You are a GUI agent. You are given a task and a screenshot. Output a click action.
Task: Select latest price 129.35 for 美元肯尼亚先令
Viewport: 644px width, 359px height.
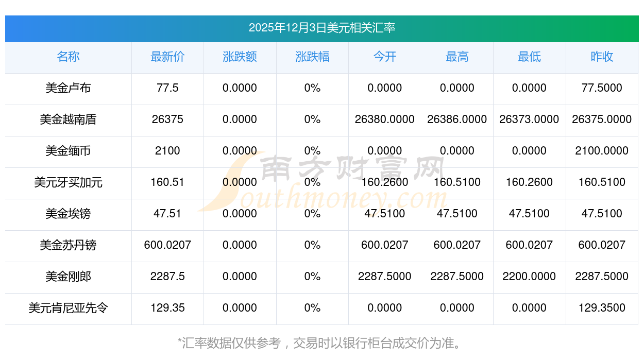click(x=167, y=308)
